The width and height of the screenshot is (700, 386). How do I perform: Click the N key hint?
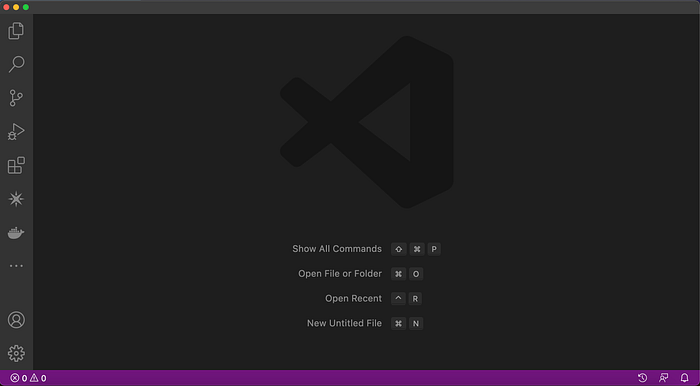point(416,324)
